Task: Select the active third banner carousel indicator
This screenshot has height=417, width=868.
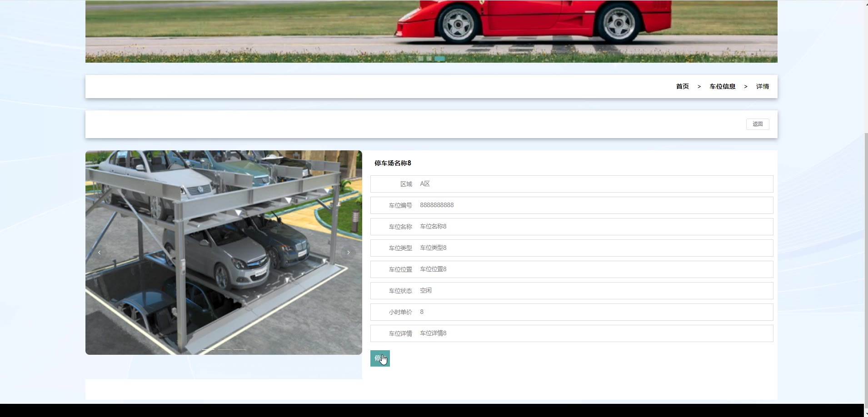Action: coord(439,59)
